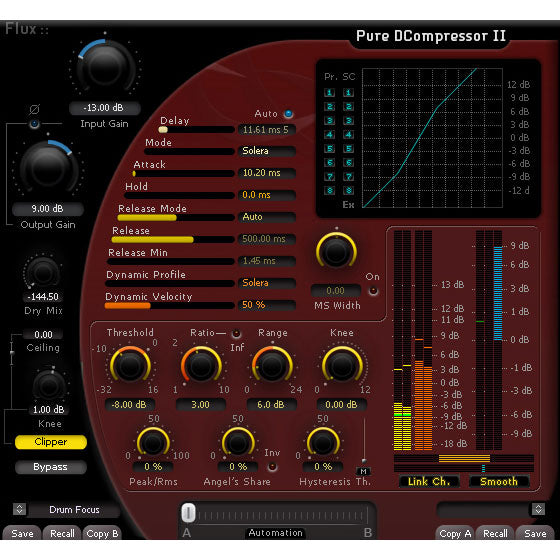Image resolution: width=560 pixels, height=560 pixels.
Task: Click Recall button for preset B
Action: pos(495,534)
